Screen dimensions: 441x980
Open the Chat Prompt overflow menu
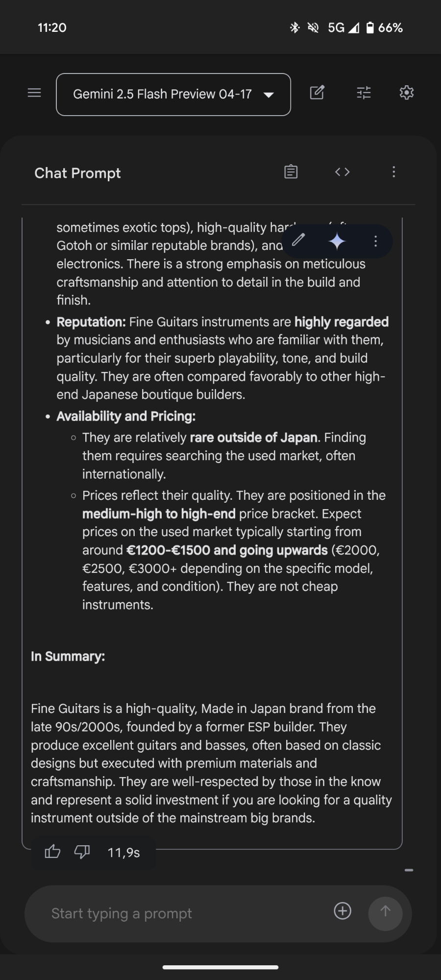point(393,171)
